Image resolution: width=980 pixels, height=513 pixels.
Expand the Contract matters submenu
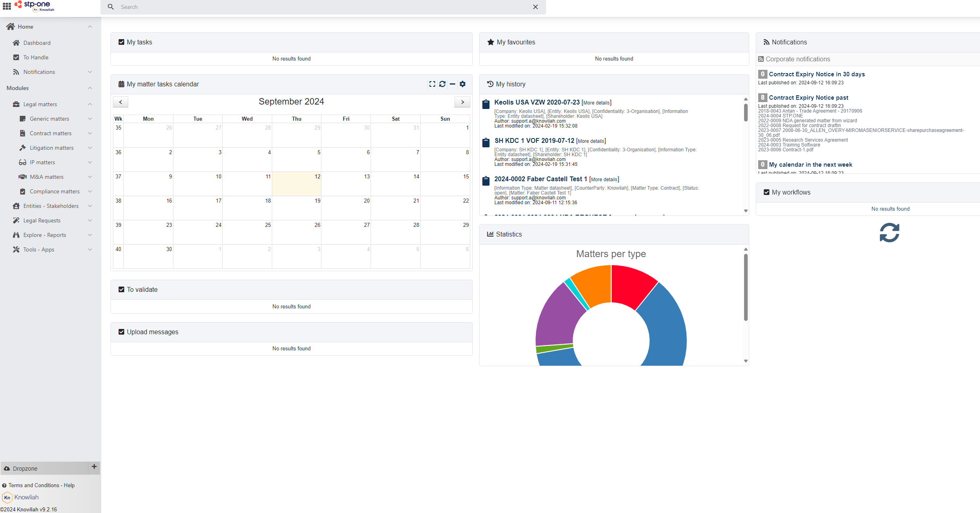coord(90,133)
